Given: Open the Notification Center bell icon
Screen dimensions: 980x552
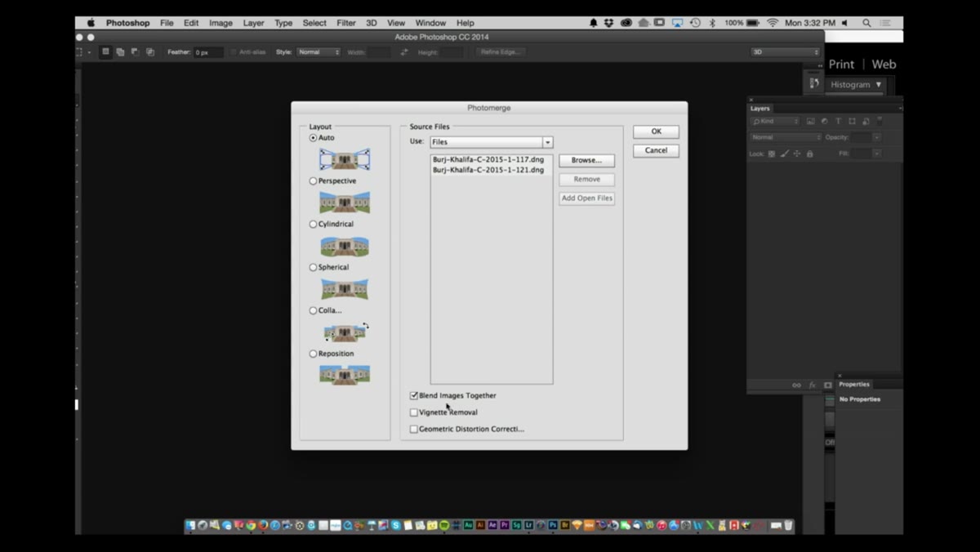Looking at the screenshot, I should coord(594,23).
